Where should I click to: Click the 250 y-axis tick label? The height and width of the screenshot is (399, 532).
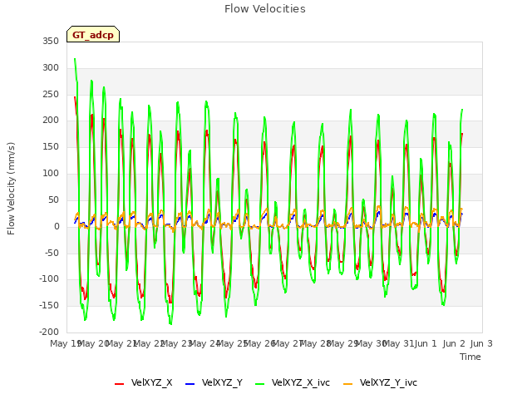pyautogui.click(x=51, y=94)
